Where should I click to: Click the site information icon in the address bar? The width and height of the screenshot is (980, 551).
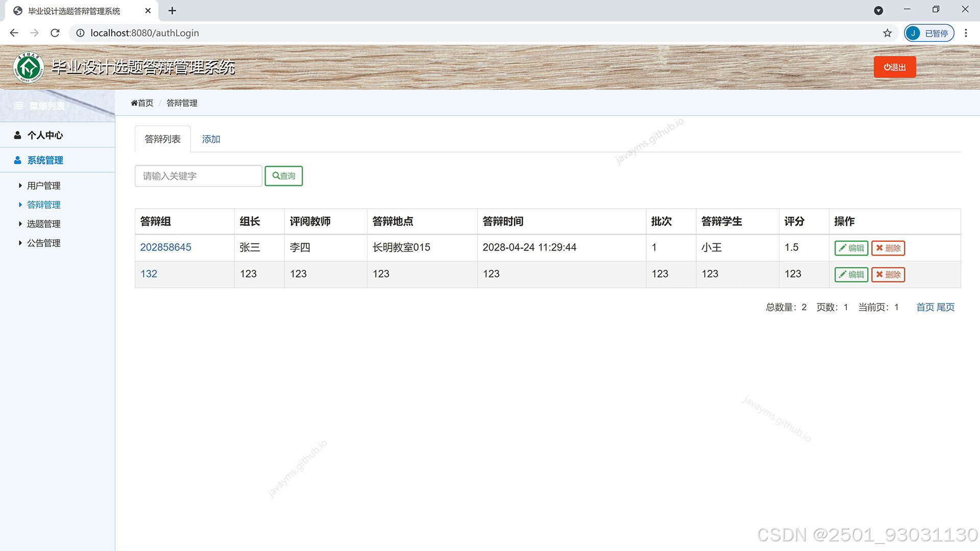[80, 33]
